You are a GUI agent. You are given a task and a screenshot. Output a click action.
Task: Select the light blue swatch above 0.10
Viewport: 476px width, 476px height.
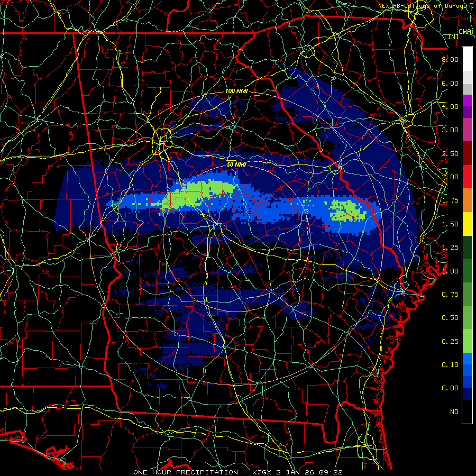[467, 359]
